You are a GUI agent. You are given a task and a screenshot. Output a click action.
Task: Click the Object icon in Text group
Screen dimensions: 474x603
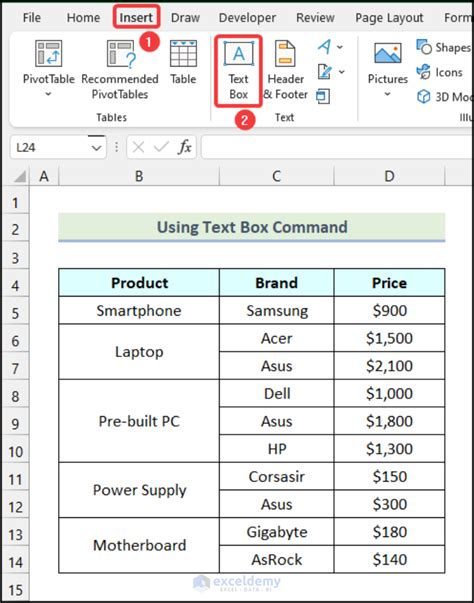[x=323, y=96]
